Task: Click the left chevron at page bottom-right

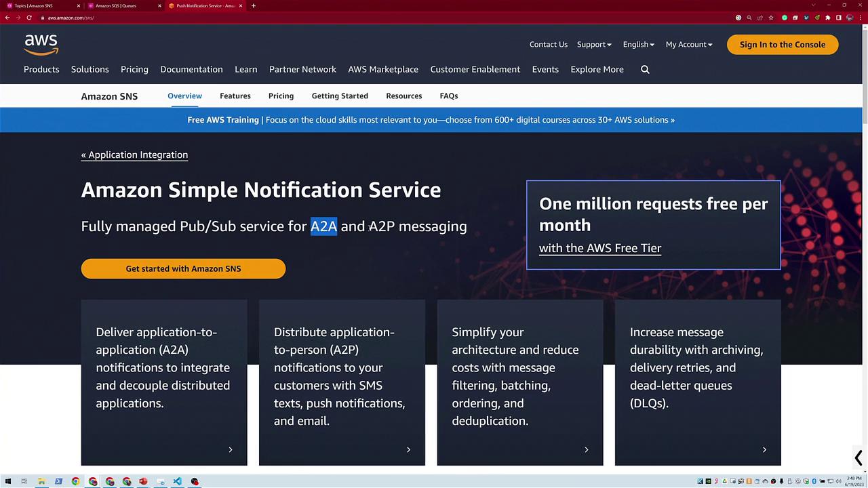Action: tap(858, 458)
